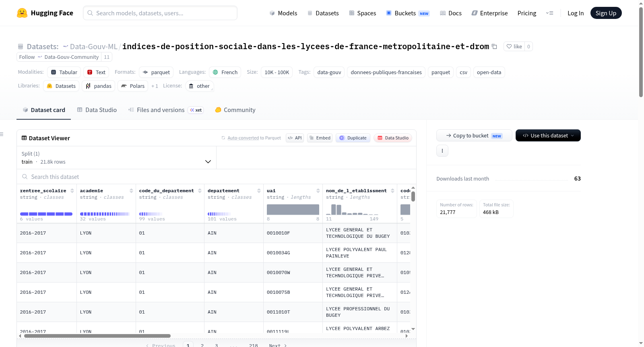The height and width of the screenshot is (347, 644).
Task: Click the Copy to bucket button
Action: [474, 135]
